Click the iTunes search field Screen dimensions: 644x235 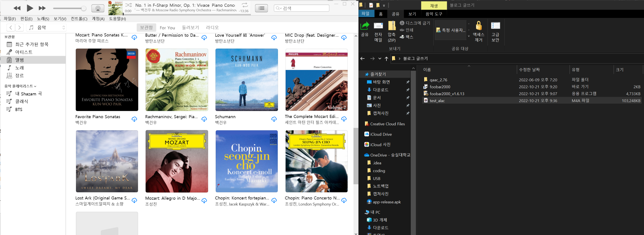coord(301,8)
